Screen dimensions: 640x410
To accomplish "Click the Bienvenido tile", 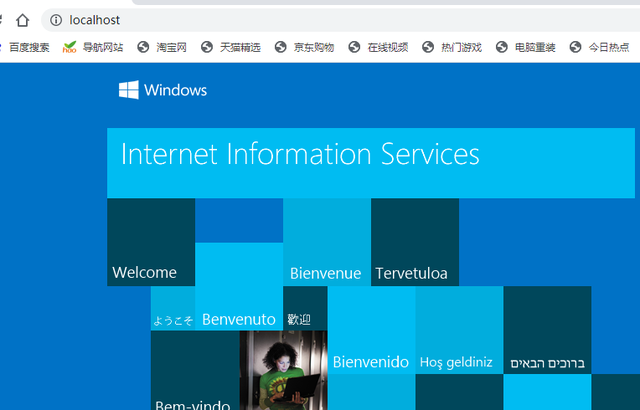I will pyautogui.click(x=371, y=330).
